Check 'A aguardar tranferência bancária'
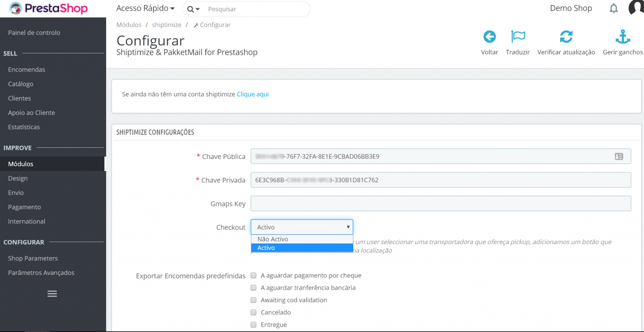Viewport: 644px width, 332px height. (253, 288)
